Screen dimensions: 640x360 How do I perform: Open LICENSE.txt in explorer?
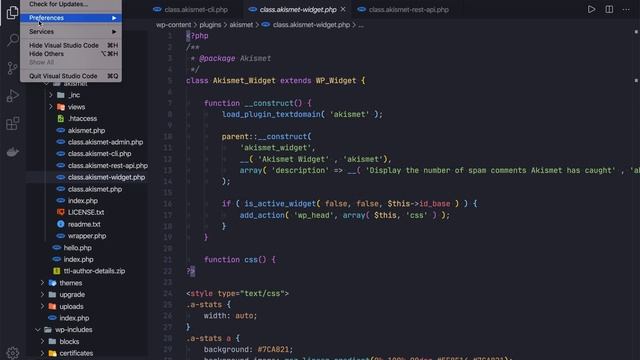(x=86, y=212)
